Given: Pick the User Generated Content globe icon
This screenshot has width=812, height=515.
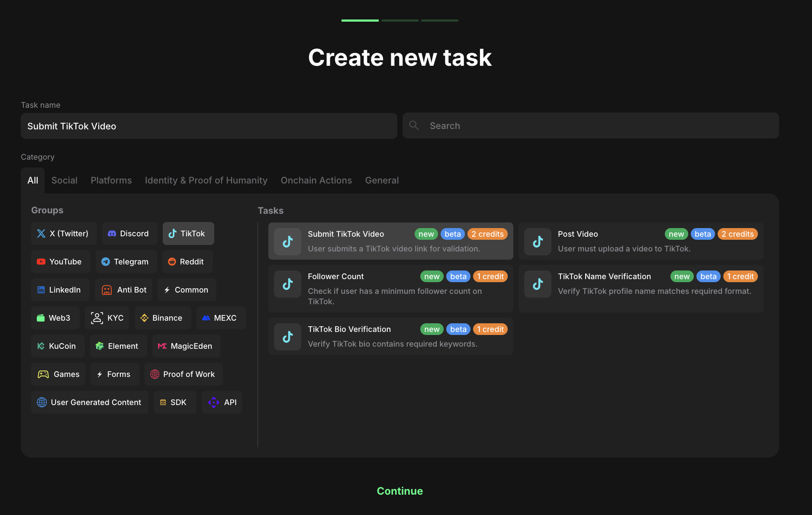Looking at the screenshot, I should pyautogui.click(x=42, y=402).
